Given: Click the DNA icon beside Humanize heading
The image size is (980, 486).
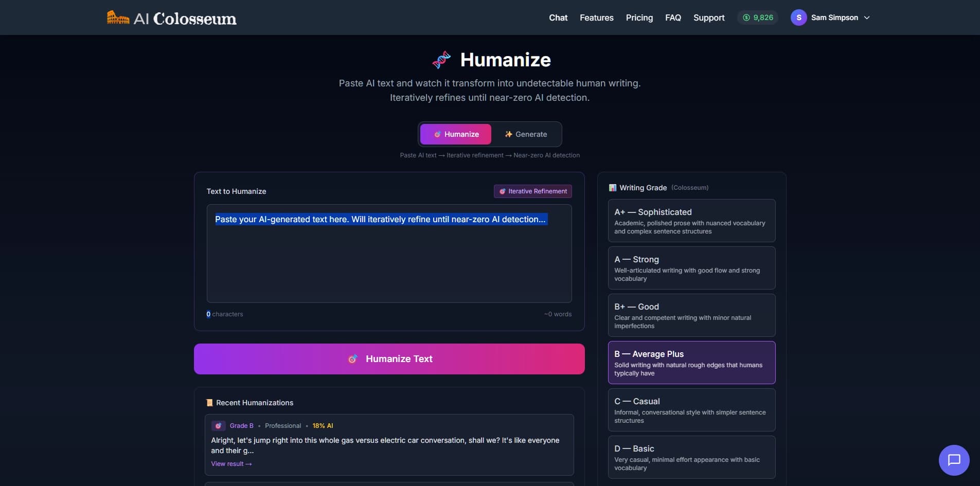Looking at the screenshot, I should coord(441,60).
